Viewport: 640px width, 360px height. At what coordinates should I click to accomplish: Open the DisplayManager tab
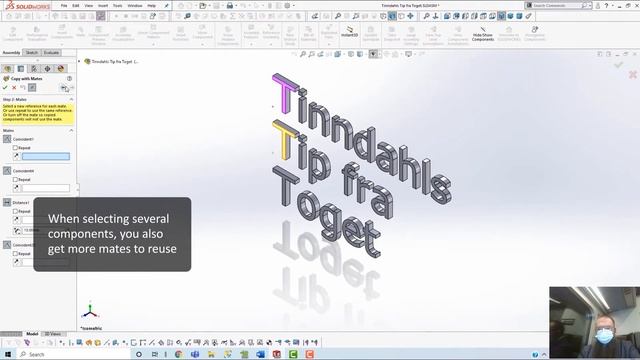[x=61, y=69]
